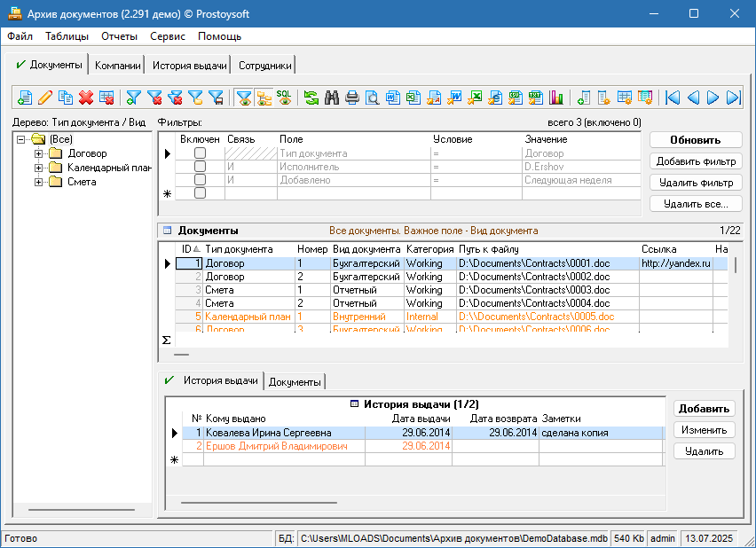The width and height of the screenshot is (756, 548).
Task: Click the Добавить button in history panel
Action: click(704, 409)
